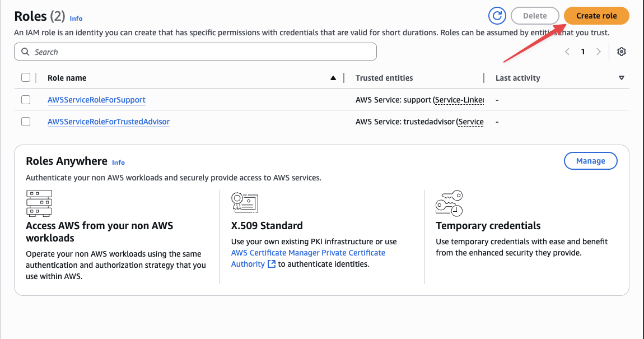This screenshot has height=339, width=644.
Task: Click the Trusted entities column header
Action: 384,78
